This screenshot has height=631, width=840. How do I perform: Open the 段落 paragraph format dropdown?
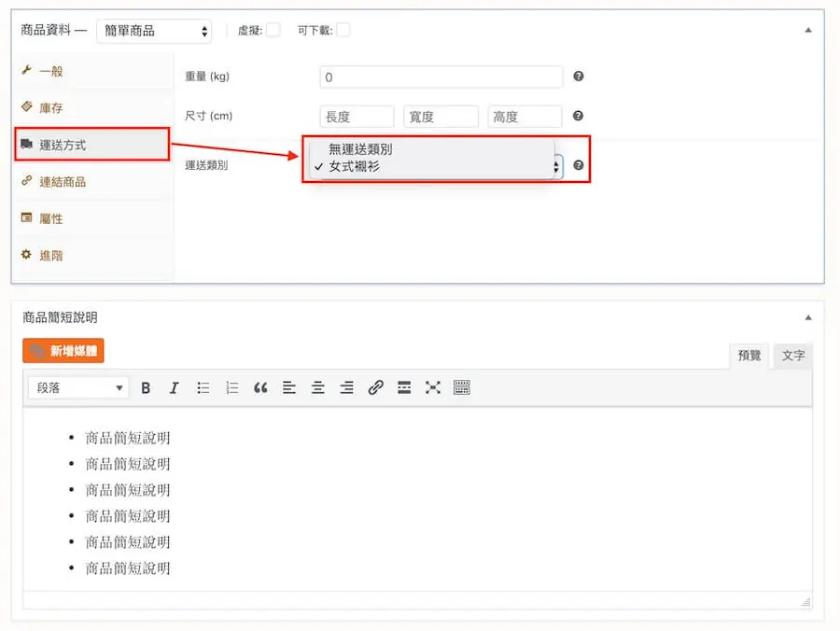[x=78, y=387]
